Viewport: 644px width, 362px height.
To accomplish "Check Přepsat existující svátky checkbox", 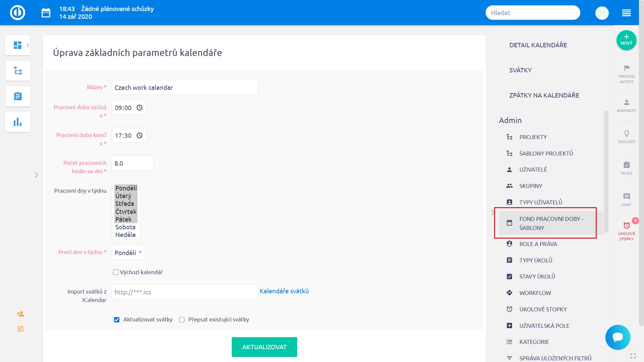I will click(x=182, y=320).
